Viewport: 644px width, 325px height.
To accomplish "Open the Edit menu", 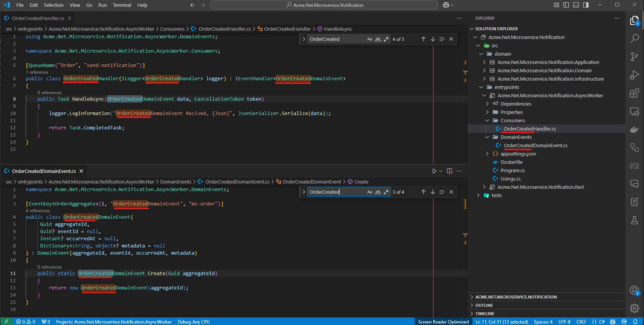I will coord(34,5).
